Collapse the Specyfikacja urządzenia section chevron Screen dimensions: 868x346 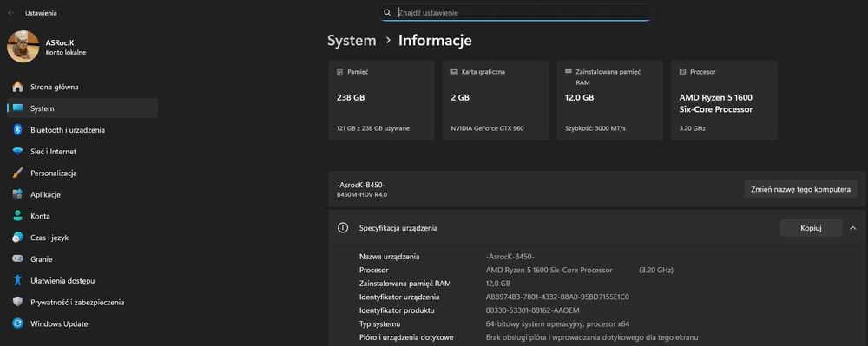point(853,228)
